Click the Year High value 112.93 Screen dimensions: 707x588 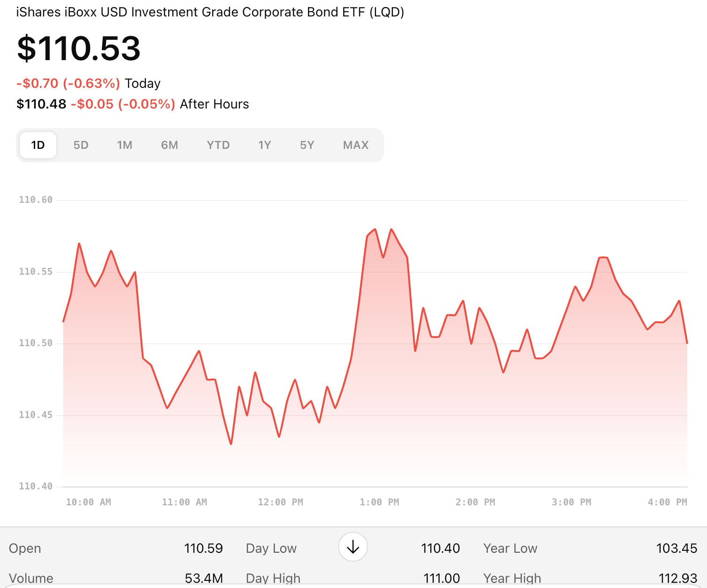(x=676, y=578)
